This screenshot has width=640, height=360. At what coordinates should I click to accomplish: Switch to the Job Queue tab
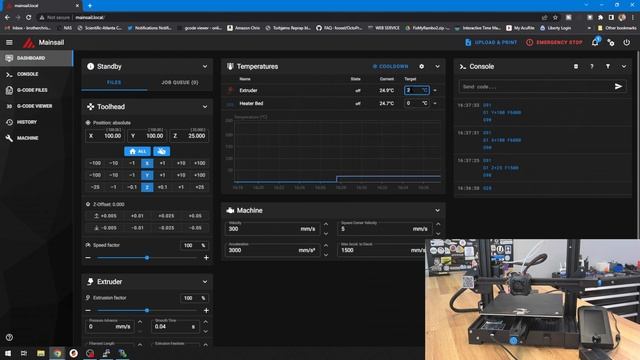pos(180,82)
